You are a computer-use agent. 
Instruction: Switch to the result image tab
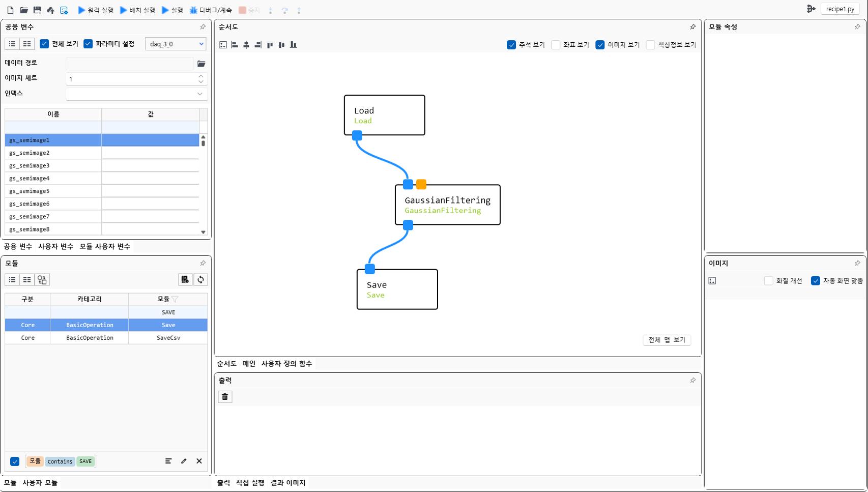[288, 483]
